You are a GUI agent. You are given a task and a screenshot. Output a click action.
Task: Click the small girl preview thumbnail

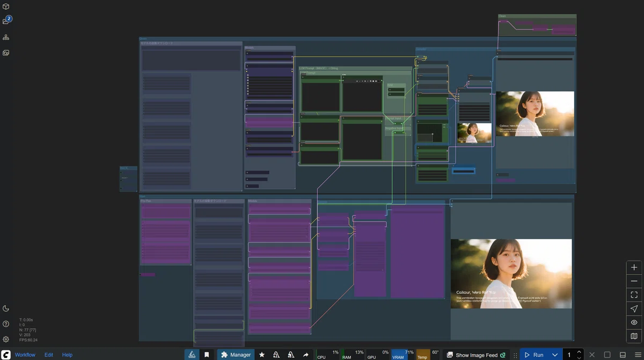click(474, 133)
